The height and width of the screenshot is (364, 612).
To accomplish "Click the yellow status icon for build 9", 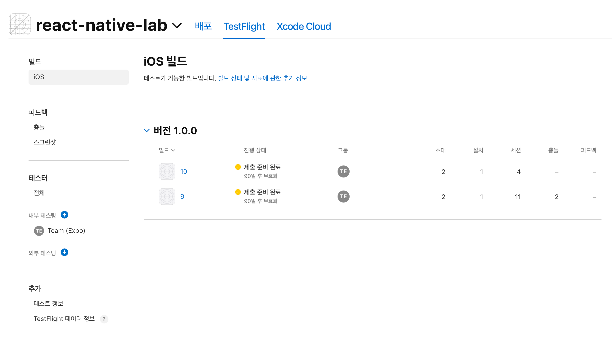I will pos(238,192).
